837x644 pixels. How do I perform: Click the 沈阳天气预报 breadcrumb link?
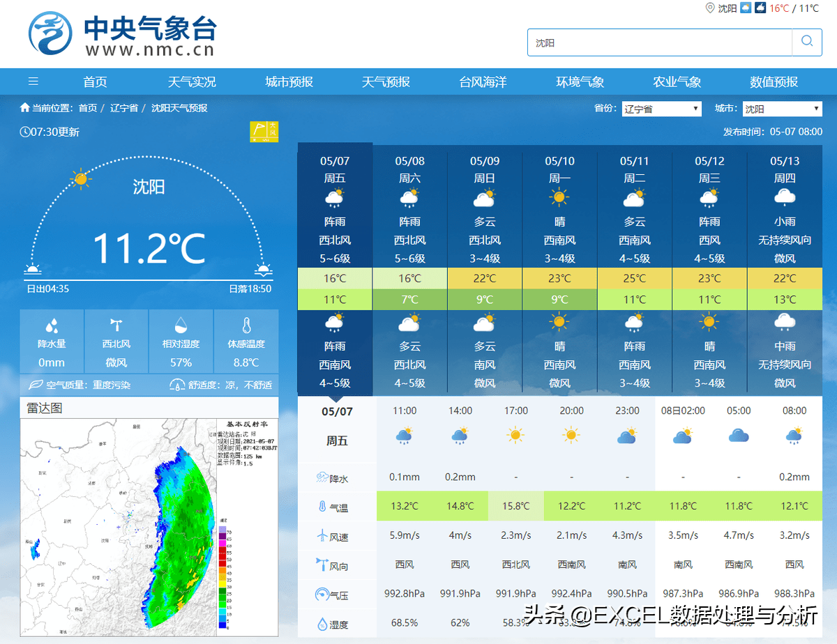click(179, 108)
